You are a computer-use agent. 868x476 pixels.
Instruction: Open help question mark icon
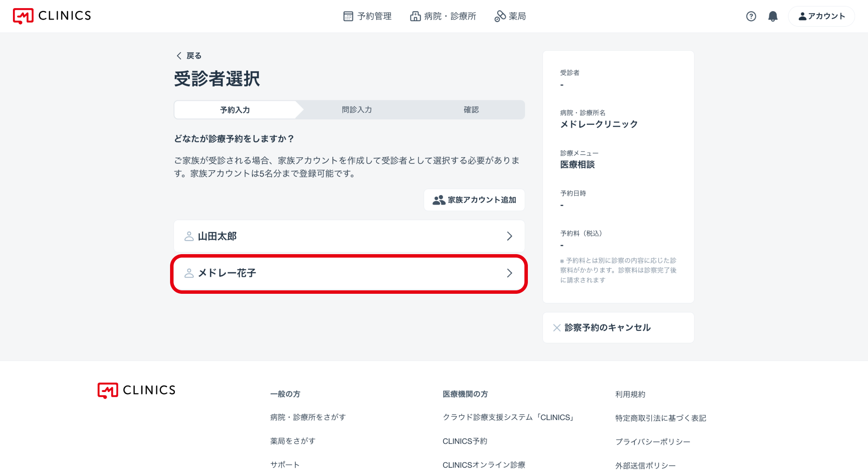pos(751,16)
